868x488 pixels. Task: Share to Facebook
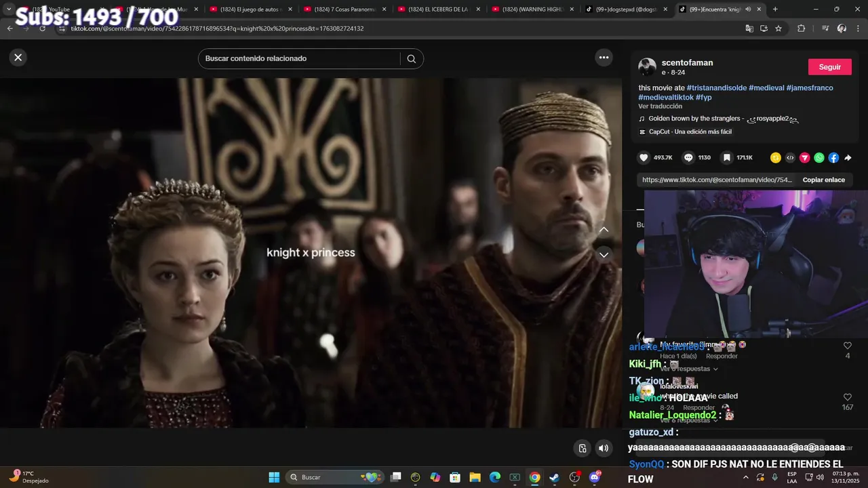tap(833, 158)
